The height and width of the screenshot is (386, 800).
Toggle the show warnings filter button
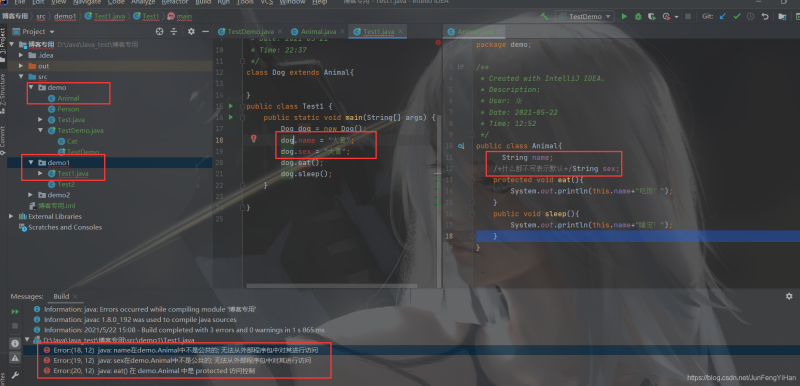(x=15, y=358)
